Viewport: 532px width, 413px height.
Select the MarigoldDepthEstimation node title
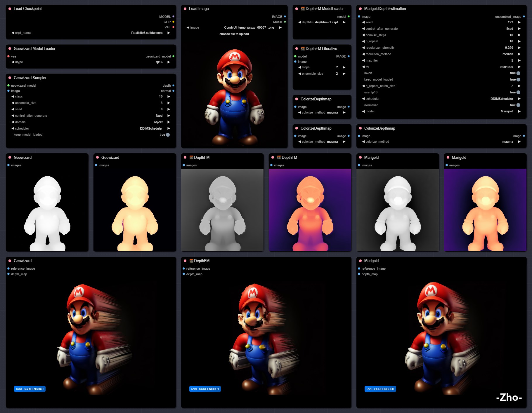coord(385,9)
